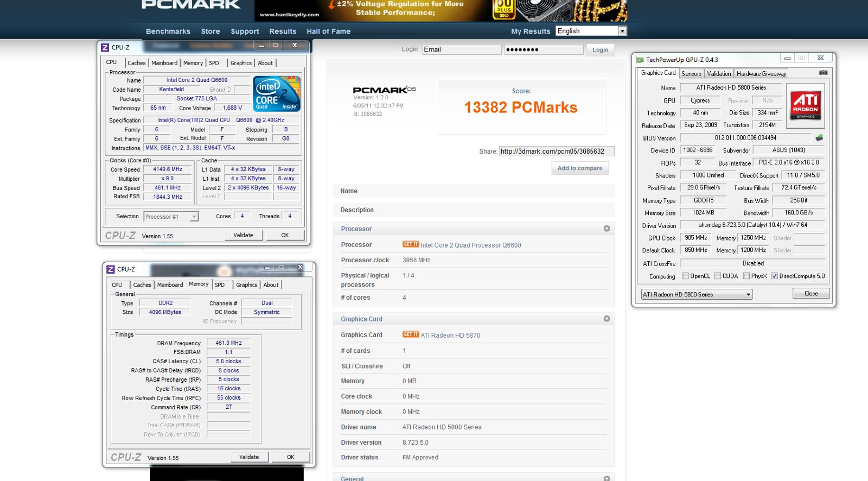Enable the PhysX checkbox in GPU-Z
The height and width of the screenshot is (481, 868).
pos(746,276)
